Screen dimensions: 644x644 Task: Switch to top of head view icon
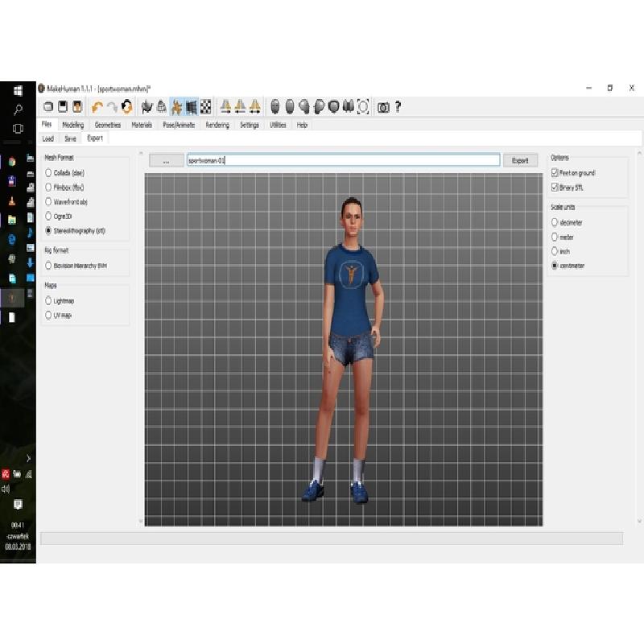click(334, 107)
